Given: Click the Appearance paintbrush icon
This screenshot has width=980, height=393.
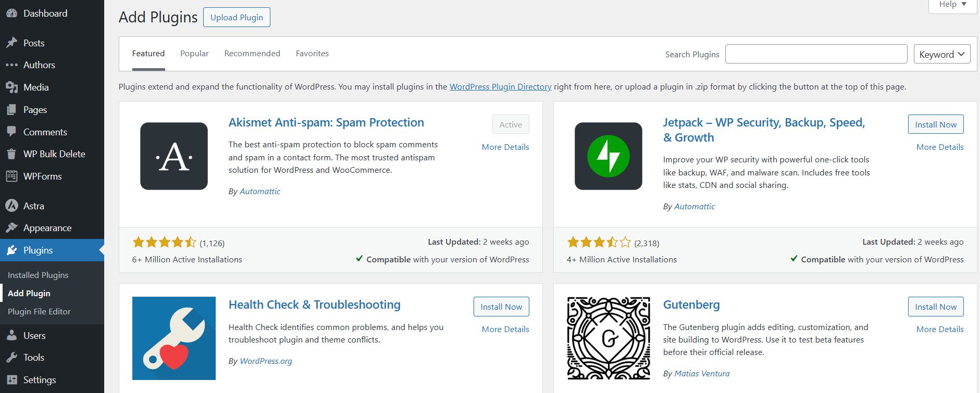Looking at the screenshot, I should click(x=11, y=228).
